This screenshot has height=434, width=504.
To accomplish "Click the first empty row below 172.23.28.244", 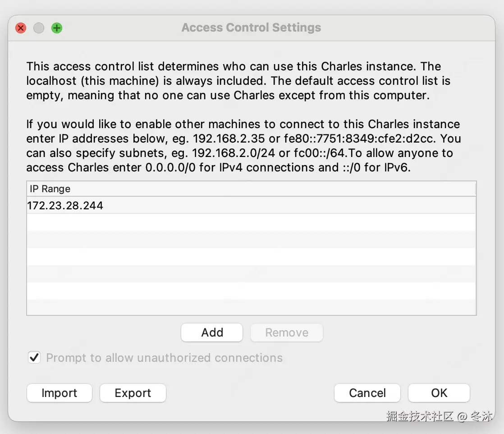I will click(x=251, y=222).
